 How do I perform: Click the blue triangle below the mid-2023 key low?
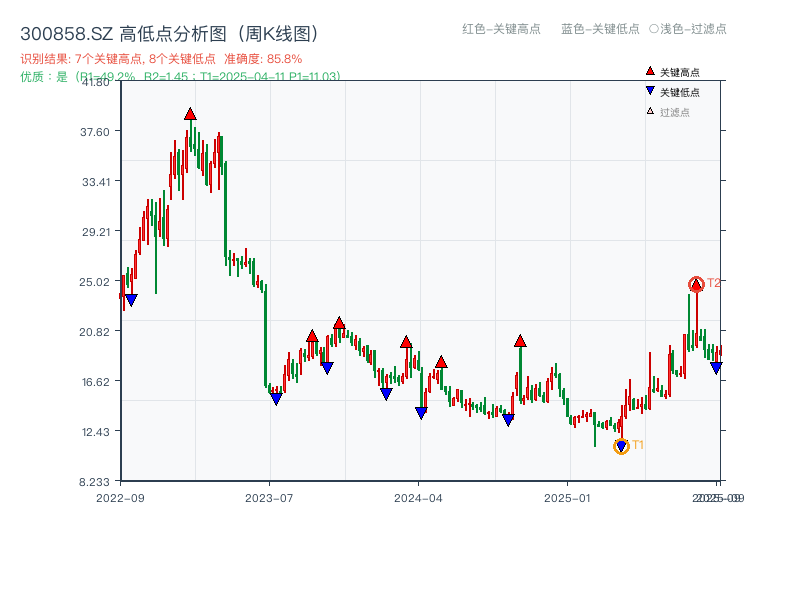point(276,398)
